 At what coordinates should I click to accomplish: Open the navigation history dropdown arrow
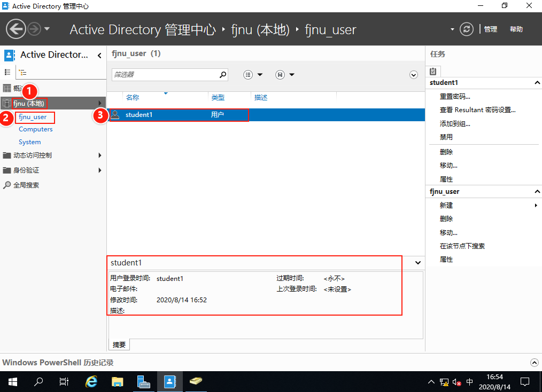click(x=47, y=29)
